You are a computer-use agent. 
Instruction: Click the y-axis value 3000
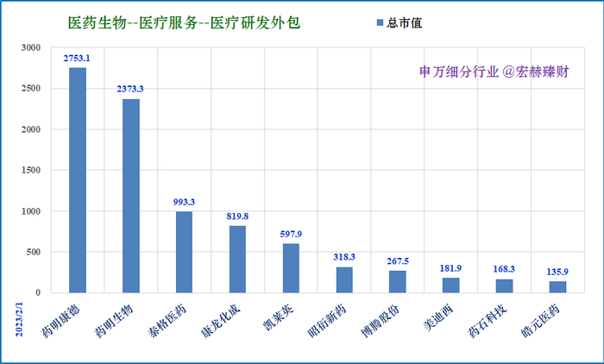pos(31,47)
